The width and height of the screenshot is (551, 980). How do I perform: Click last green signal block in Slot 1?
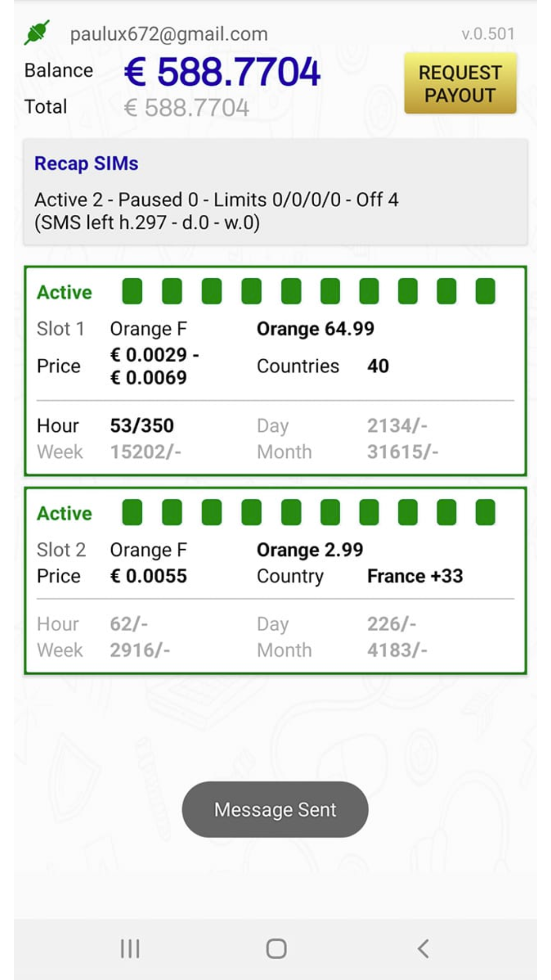pyautogui.click(x=485, y=291)
